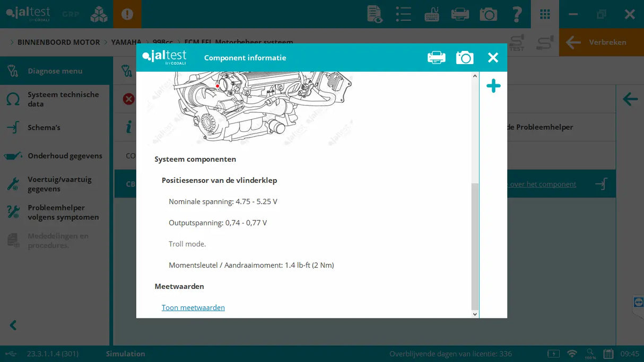The width and height of the screenshot is (644, 362).
Task: Collapse sidebar with left chevron
Action: (13, 325)
